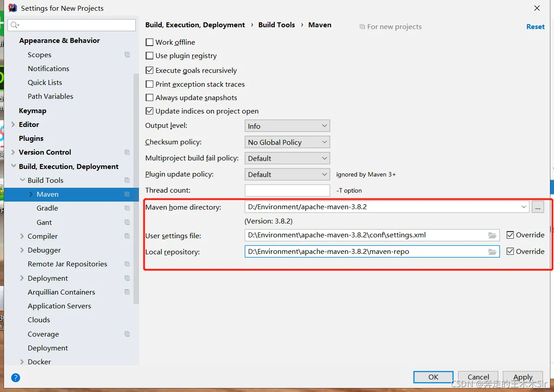Click the settings search box
Image resolution: width=554 pixels, height=392 pixels.
71,25
